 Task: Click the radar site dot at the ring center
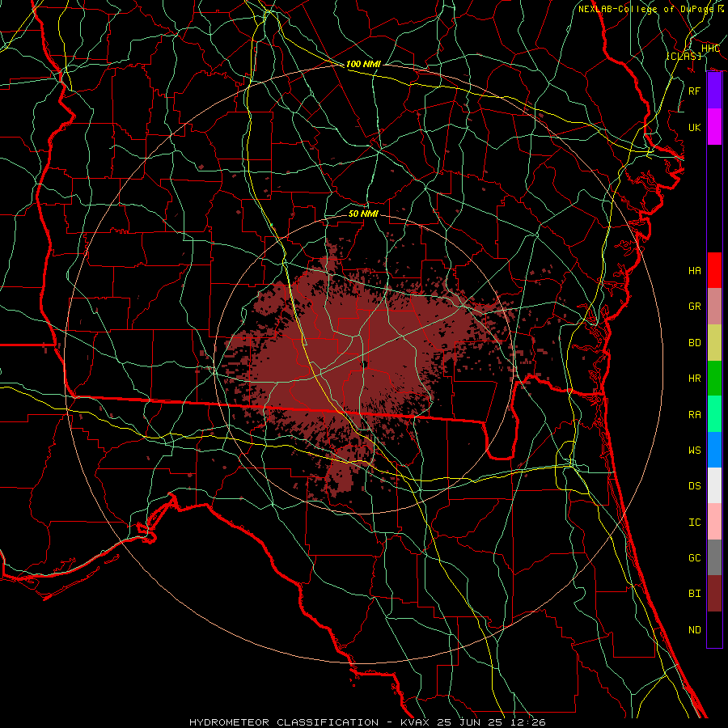(365, 364)
